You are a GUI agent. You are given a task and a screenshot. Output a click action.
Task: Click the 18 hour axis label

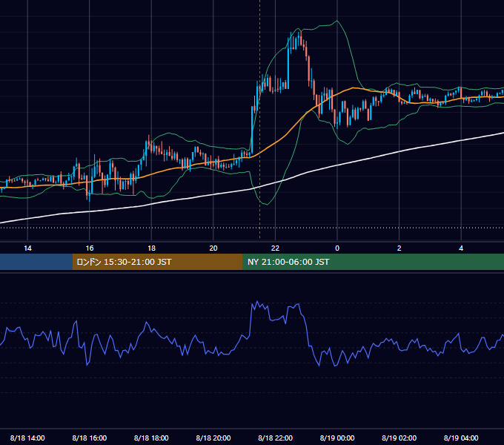[151, 248]
